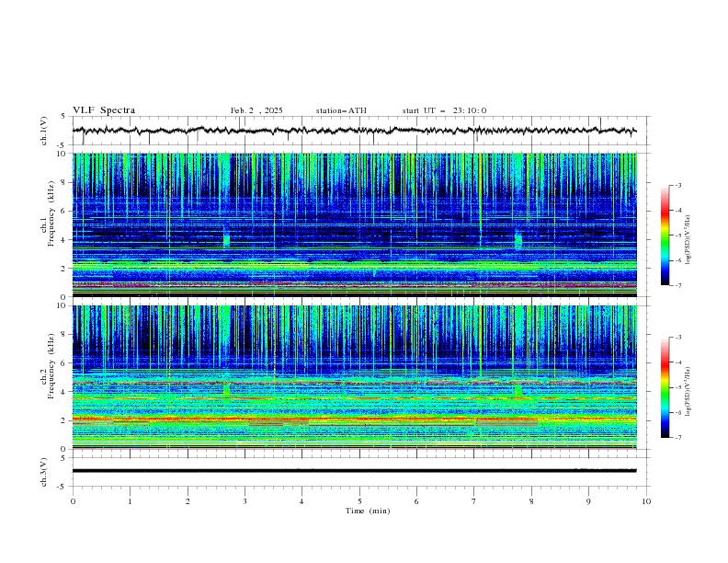Viewport: 728px width, 563px height.
Task: Click time axis tick label "0"
Action: pos(73,501)
